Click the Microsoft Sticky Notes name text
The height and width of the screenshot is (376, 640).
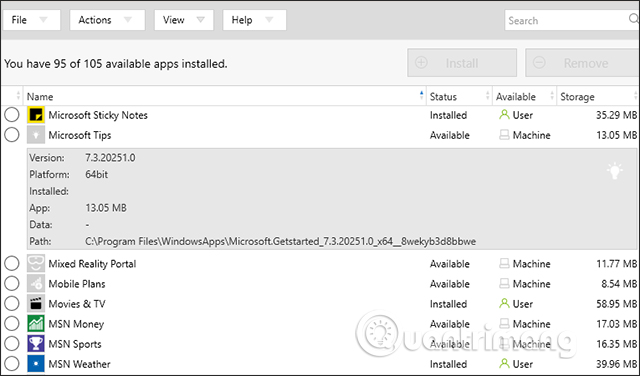click(x=98, y=116)
